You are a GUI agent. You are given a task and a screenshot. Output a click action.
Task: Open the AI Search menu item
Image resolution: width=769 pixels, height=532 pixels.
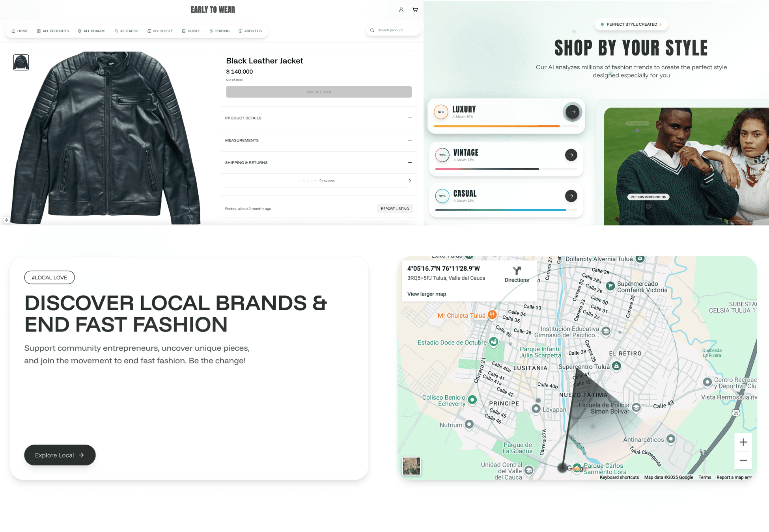127,31
